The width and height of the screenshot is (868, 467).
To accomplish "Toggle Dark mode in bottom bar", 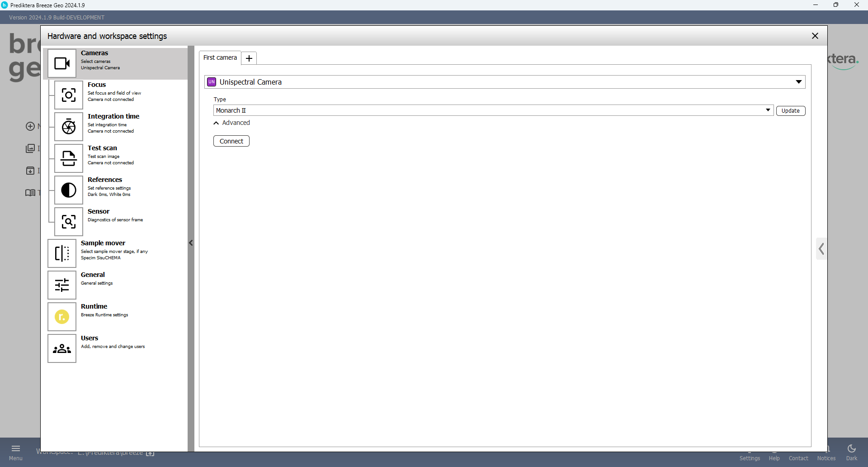I will click(x=851, y=452).
